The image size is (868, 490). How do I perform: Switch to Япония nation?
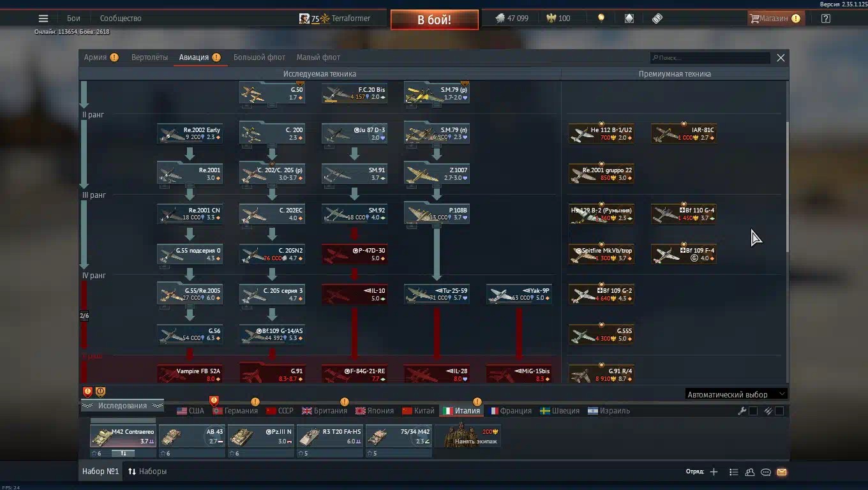[375, 411]
